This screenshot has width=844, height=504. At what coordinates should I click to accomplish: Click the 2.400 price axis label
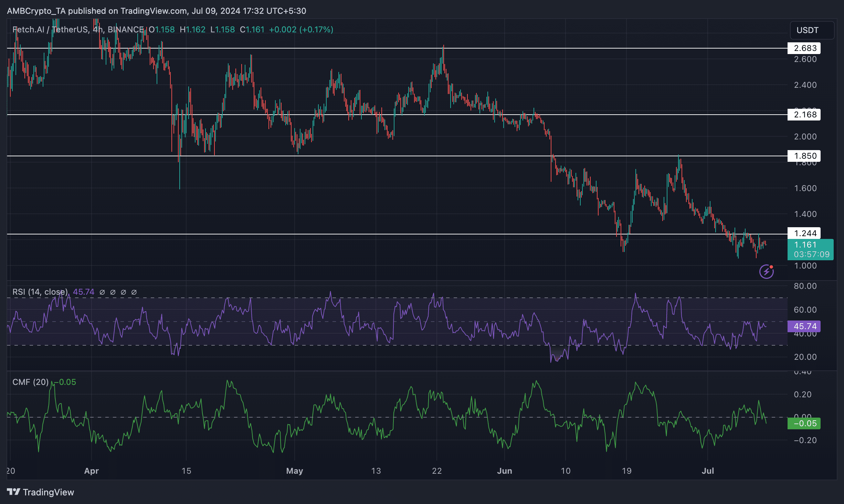click(805, 85)
